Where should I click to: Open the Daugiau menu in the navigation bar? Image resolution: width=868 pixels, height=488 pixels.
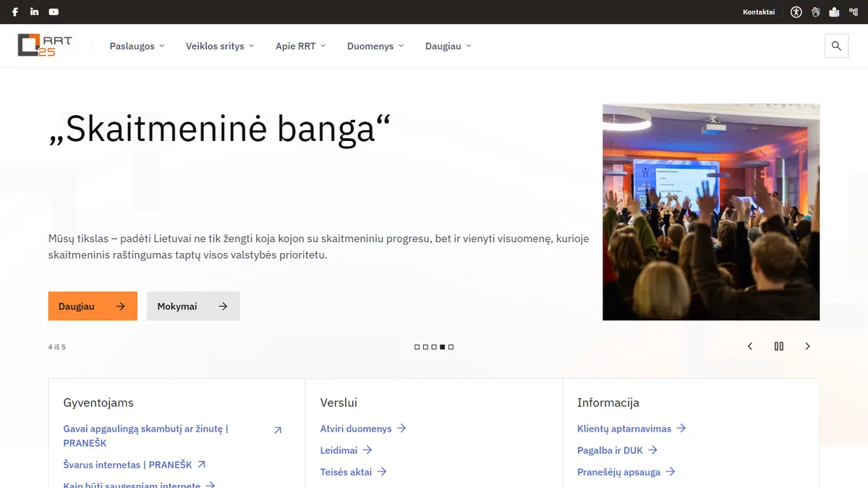tap(448, 46)
